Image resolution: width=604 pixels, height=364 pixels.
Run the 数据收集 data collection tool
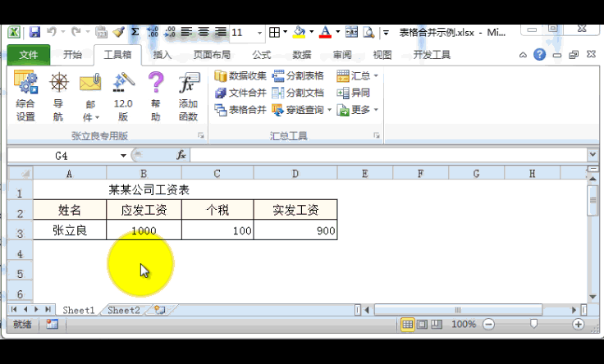[x=240, y=75]
